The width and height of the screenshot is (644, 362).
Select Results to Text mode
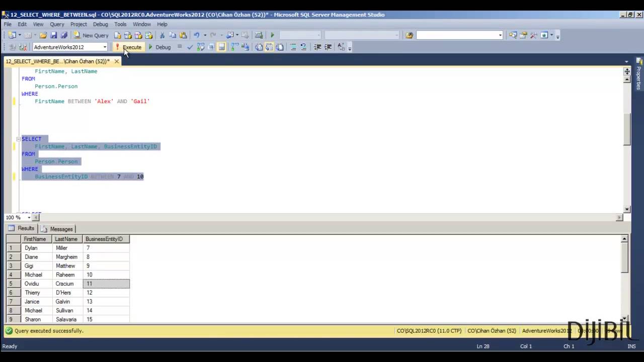[x=259, y=47]
